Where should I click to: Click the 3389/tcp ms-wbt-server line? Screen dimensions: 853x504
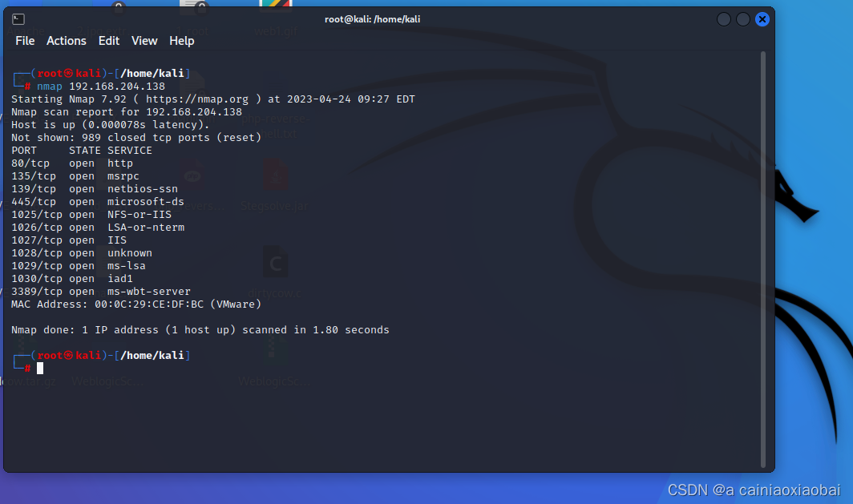tap(101, 292)
